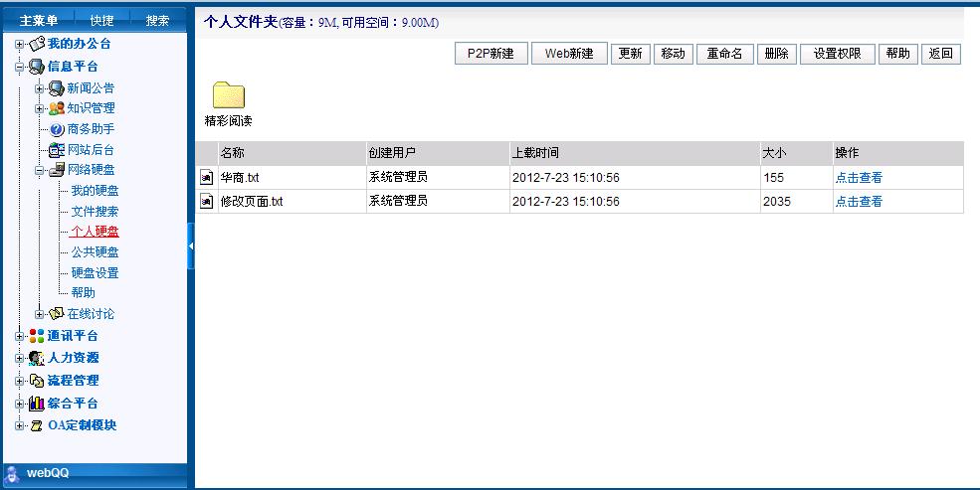Screen dimensions: 980x490
Task: Switch to the 搜索 tab
Action: point(157,21)
